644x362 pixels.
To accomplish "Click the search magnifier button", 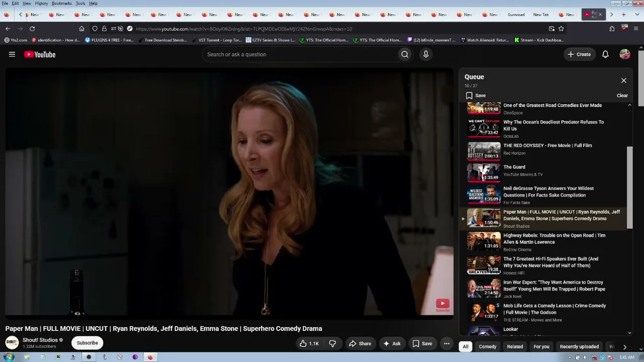I will pyautogui.click(x=405, y=54).
